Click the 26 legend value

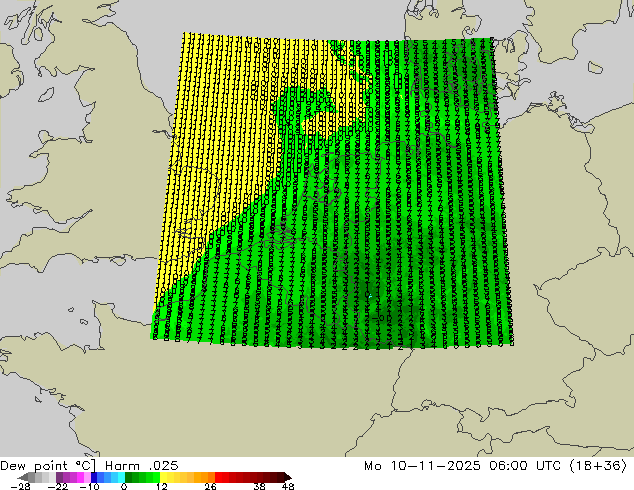tap(210, 486)
